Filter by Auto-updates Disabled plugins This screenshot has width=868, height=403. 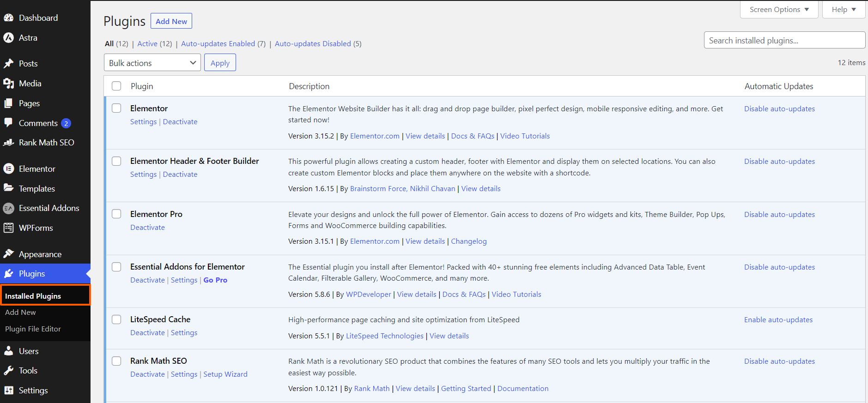point(313,44)
